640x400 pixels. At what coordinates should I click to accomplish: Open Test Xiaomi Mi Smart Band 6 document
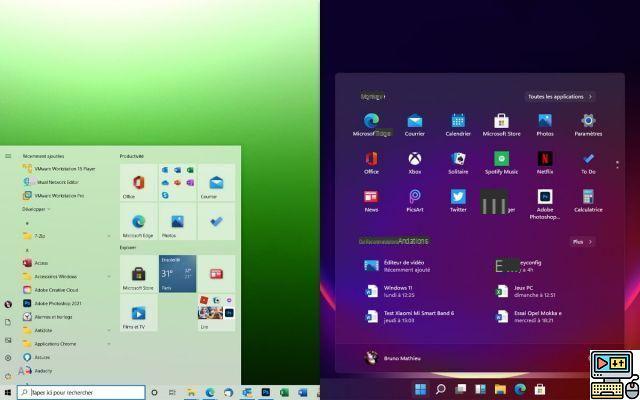click(409, 316)
